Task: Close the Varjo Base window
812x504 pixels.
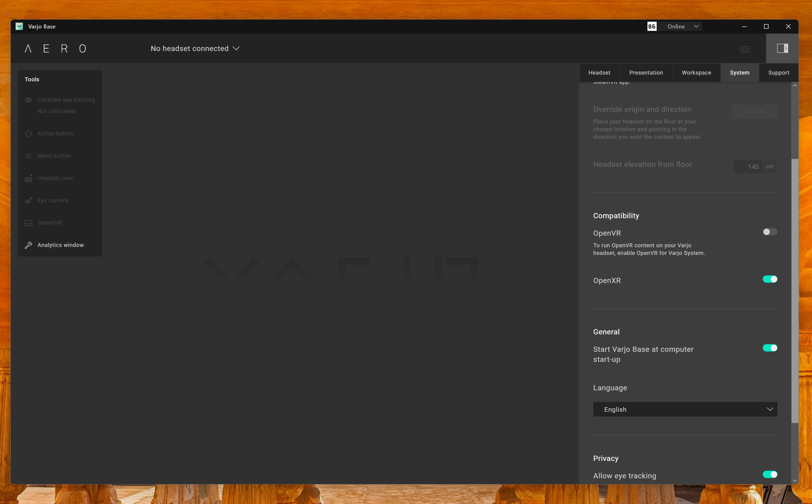Action: point(788,26)
